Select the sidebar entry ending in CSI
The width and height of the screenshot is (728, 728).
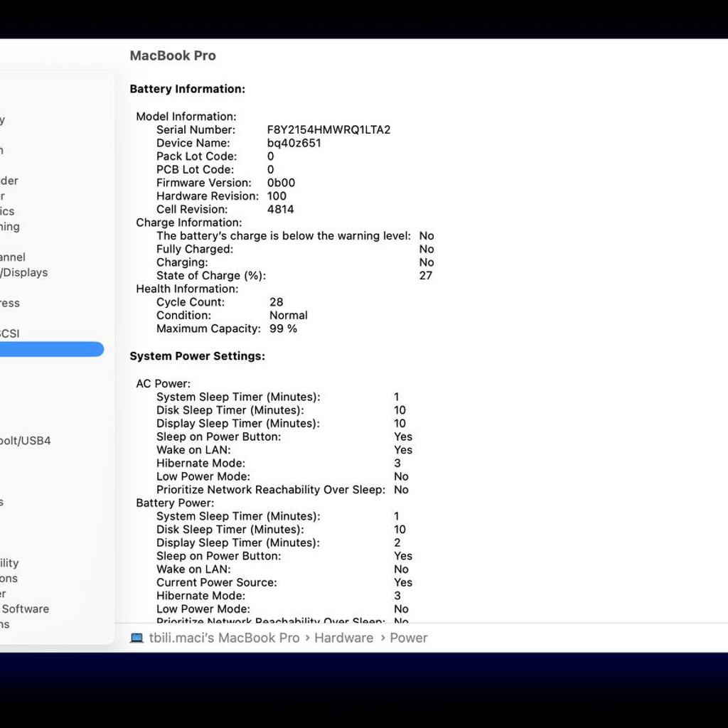10,333
